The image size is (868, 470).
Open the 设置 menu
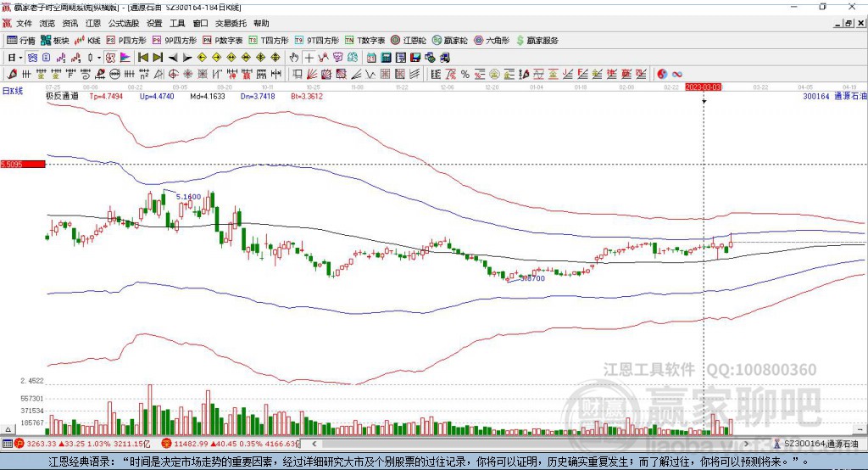[x=154, y=23]
